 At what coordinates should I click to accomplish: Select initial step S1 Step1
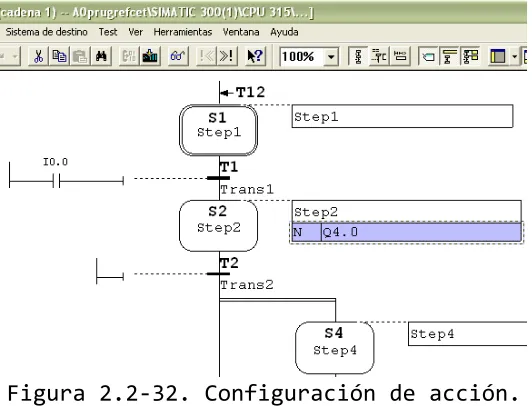218,130
